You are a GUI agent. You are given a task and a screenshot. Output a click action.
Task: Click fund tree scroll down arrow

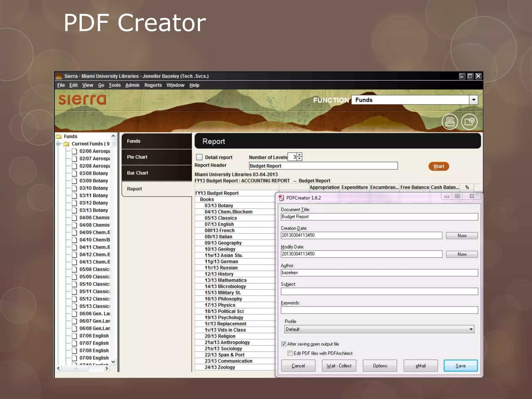113,362
